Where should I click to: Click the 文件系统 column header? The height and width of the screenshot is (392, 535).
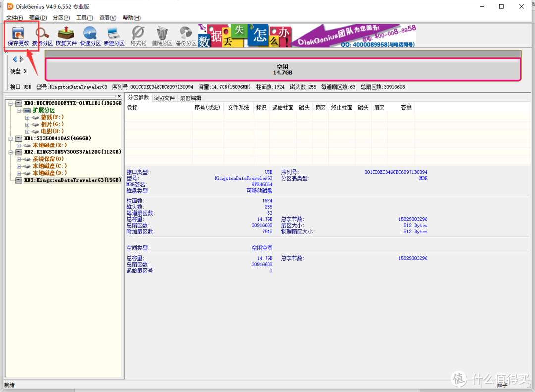coord(238,108)
